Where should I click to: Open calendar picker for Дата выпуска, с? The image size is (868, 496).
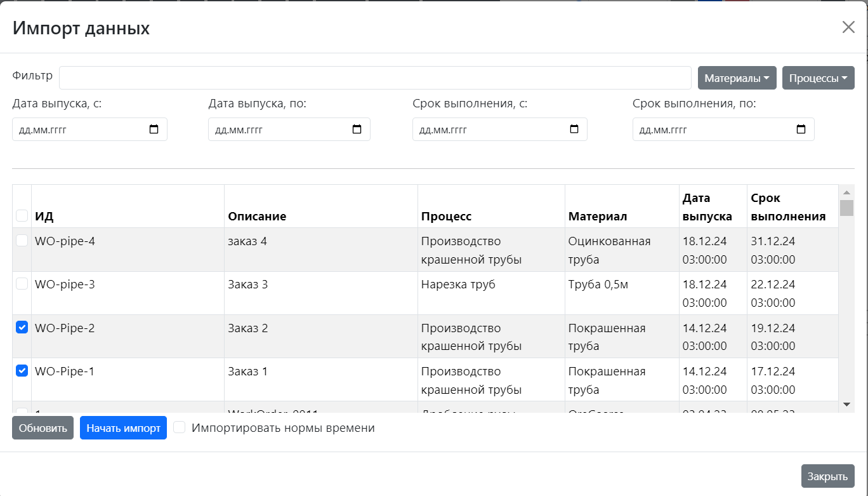click(154, 130)
